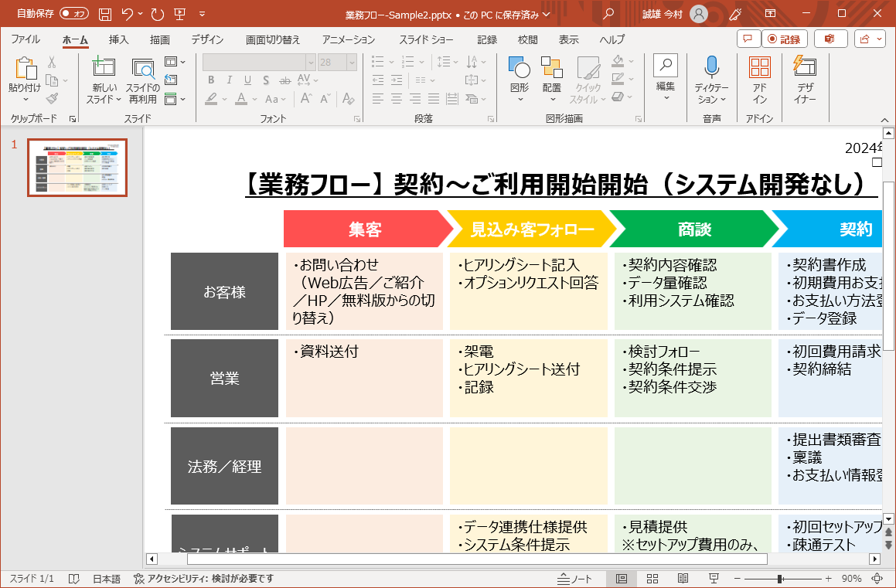Open the 校閲 ribbon tab
Viewport: 896px width, 588px height.
click(x=526, y=39)
